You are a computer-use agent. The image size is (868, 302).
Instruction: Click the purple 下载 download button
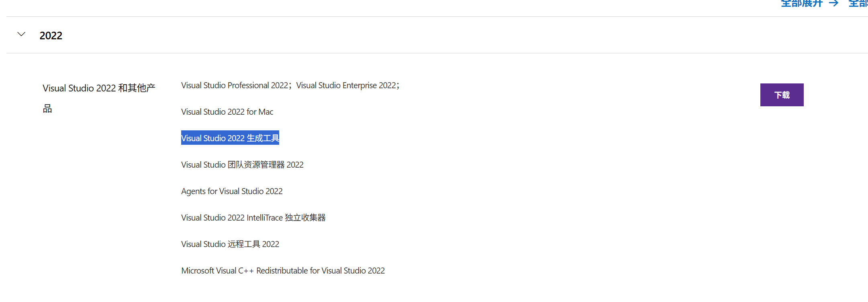(x=782, y=95)
